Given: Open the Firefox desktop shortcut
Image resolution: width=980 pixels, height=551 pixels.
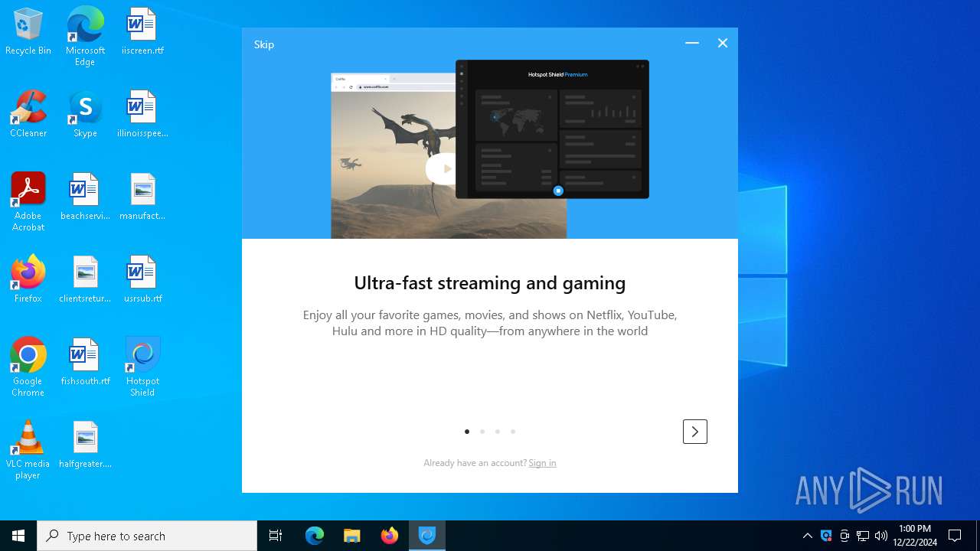Looking at the screenshot, I should click(28, 280).
